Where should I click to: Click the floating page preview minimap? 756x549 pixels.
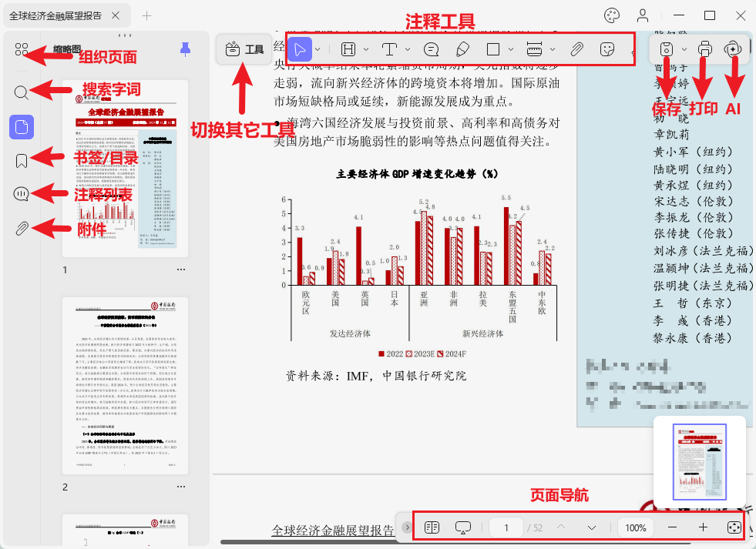pos(700,462)
